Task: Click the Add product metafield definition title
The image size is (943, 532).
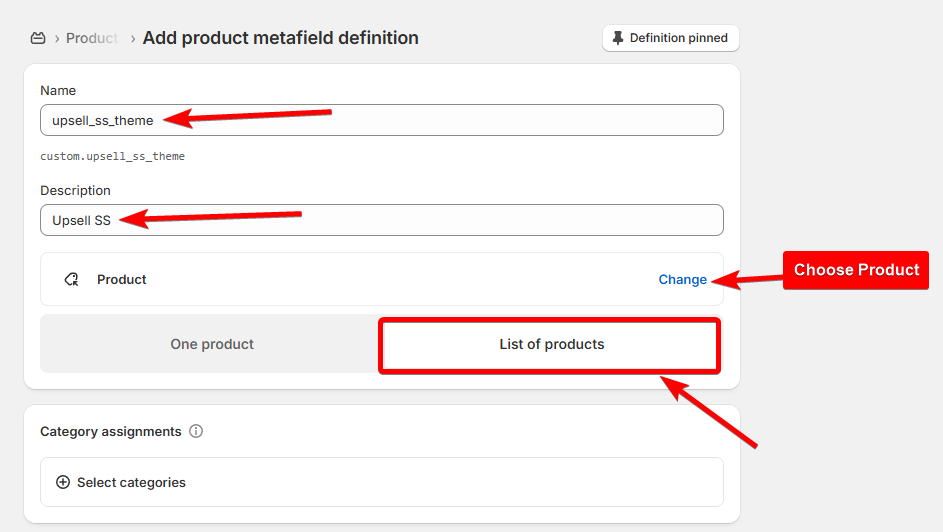Action: pyautogui.click(x=280, y=38)
